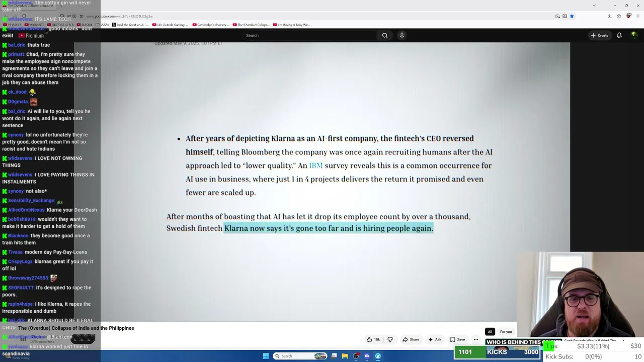This screenshot has height=362, width=644.
Task: Click the YouTube Premium logo
Action: pyautogui.click(x=31, y=36)
